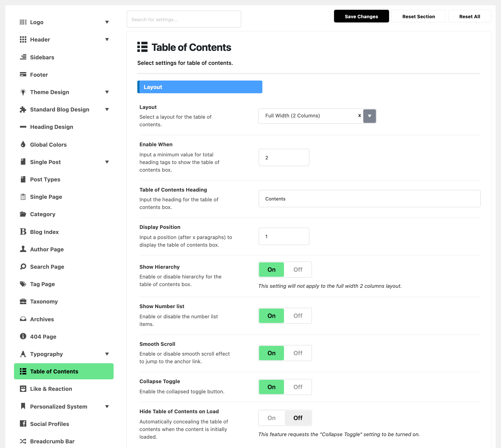Viewport: 501px width, 448px height.
Task: Clear the Layout selection with x
Action: [x=359, y=115]
